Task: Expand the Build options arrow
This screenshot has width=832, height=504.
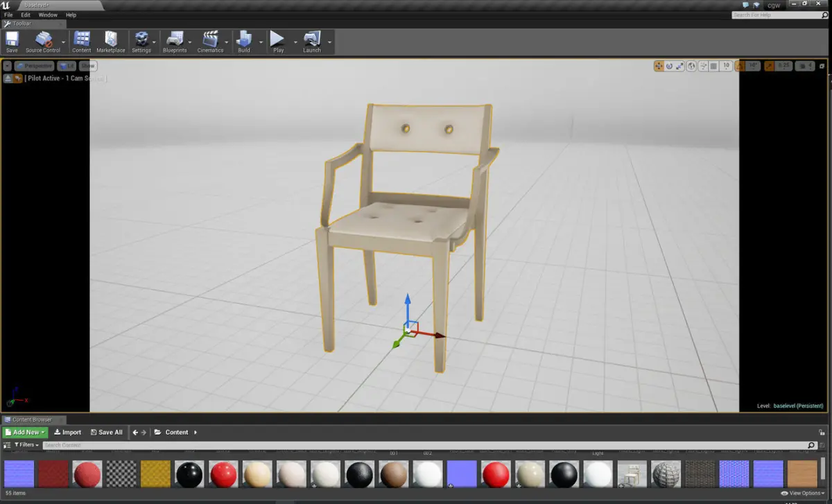Action: [x=261, y=42]
